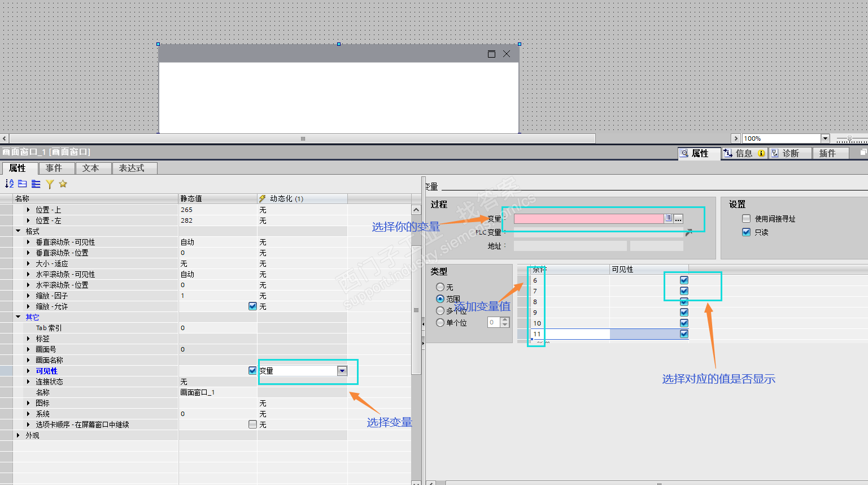Expand the 位置-上 property row

click(28, 210)
